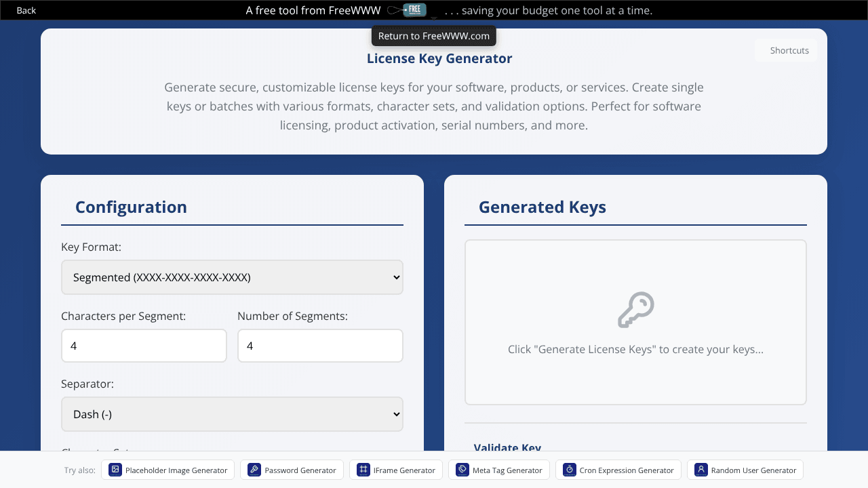Screen dimensions: 868x488
Task: Open the Password Generator link
Action: tap(292, 470)
